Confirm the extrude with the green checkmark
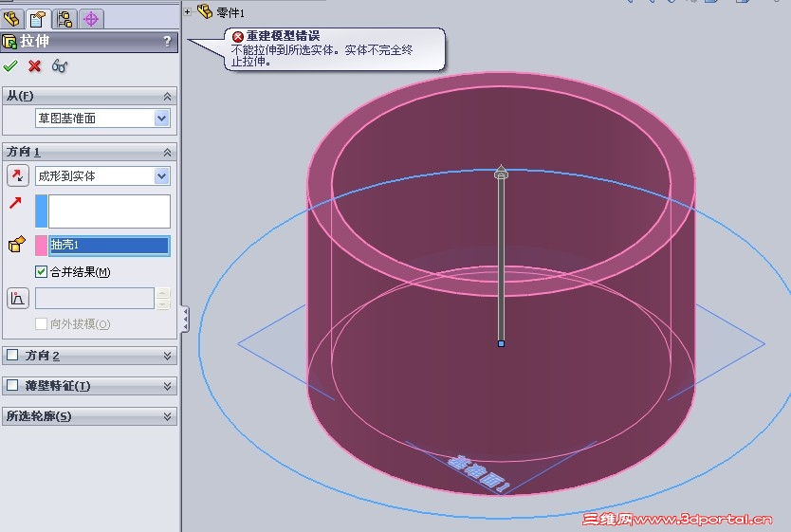Viewport: 791px width, 532px height. click(10, 65)
